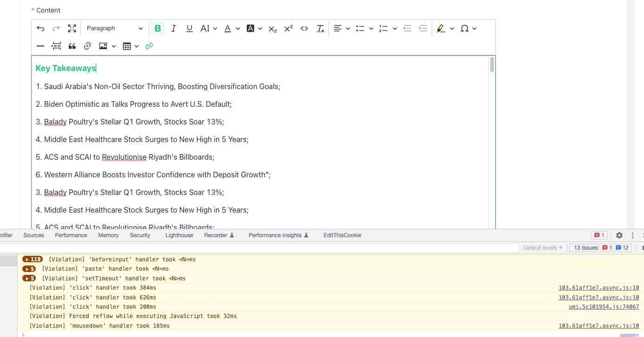Insert a hyperlink

(87, 46)
